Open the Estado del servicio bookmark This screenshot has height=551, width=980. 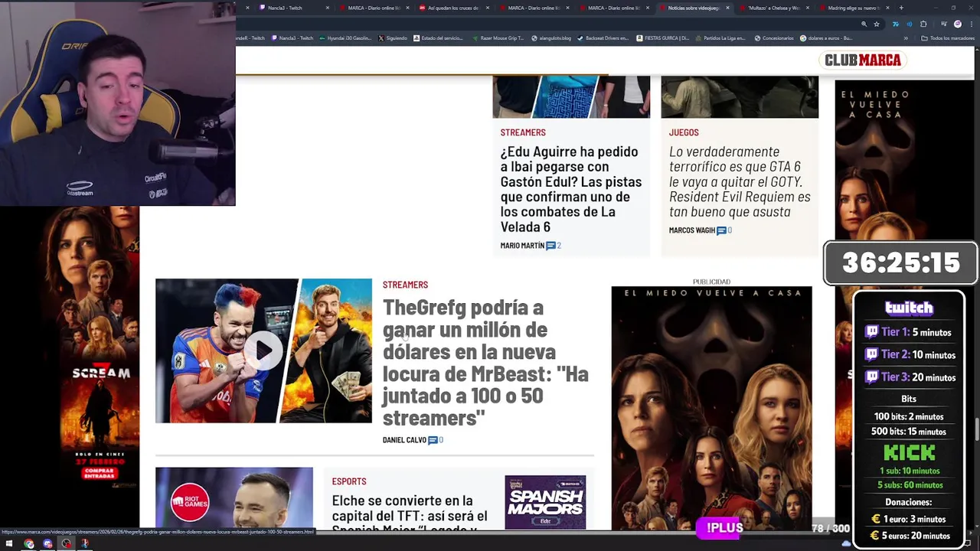(438, 37)
